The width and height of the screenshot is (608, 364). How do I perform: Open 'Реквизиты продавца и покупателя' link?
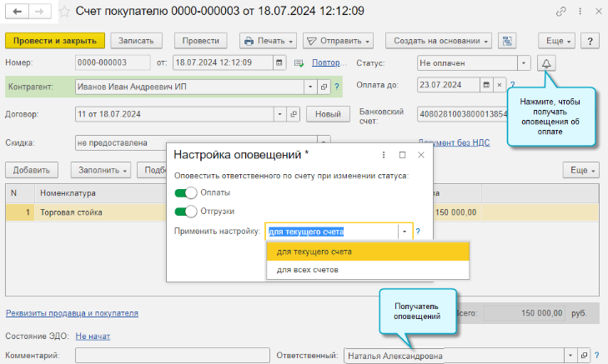coord(72,313)
